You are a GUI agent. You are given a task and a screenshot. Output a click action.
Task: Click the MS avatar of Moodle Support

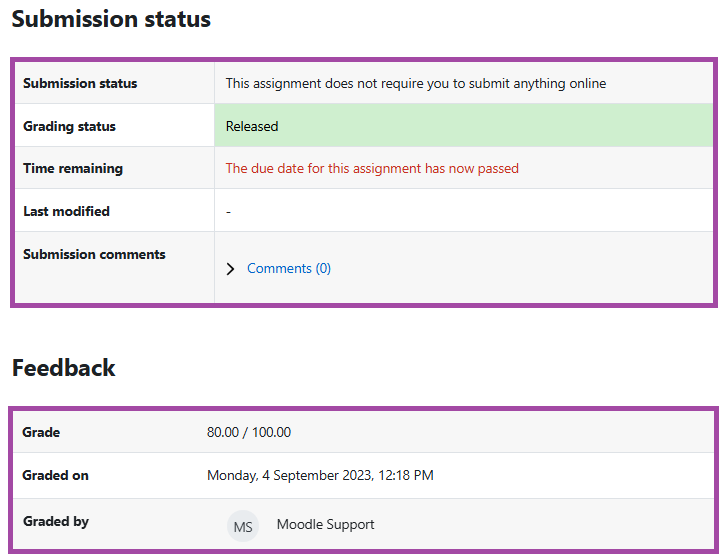(243, 526)
